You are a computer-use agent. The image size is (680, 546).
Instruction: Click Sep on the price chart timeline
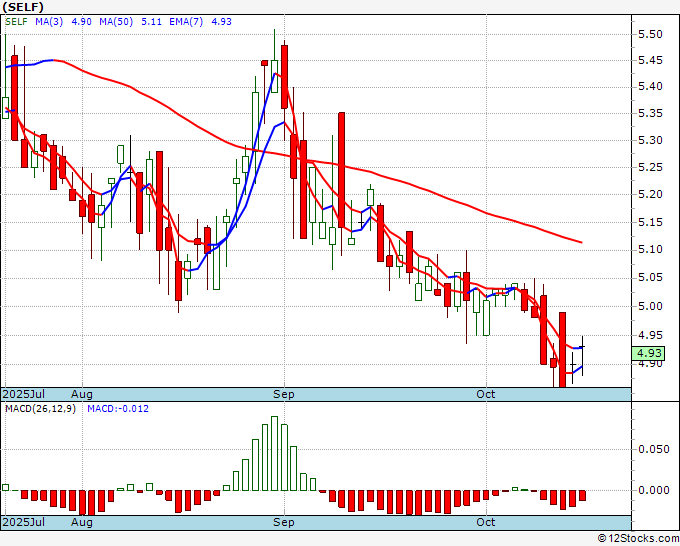(284, 394)
